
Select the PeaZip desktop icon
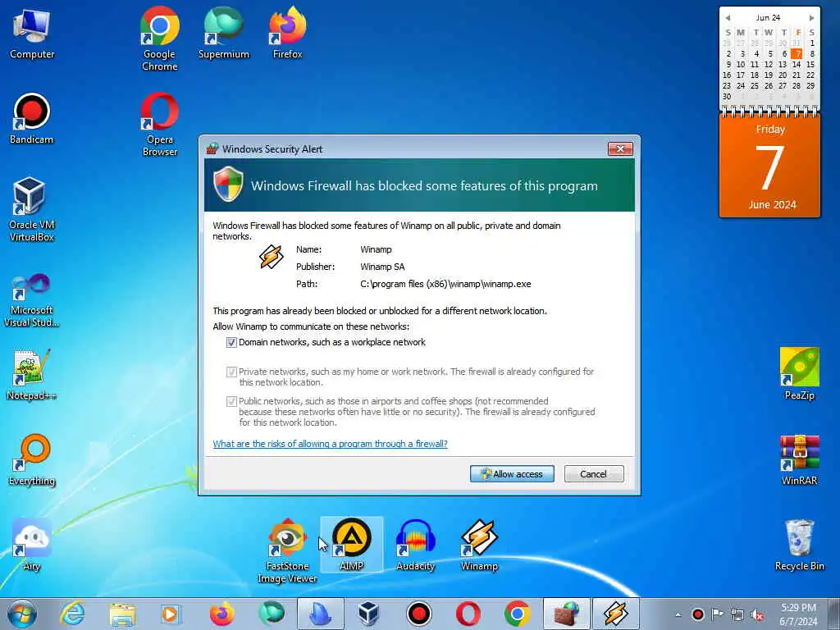click(799, 374)
